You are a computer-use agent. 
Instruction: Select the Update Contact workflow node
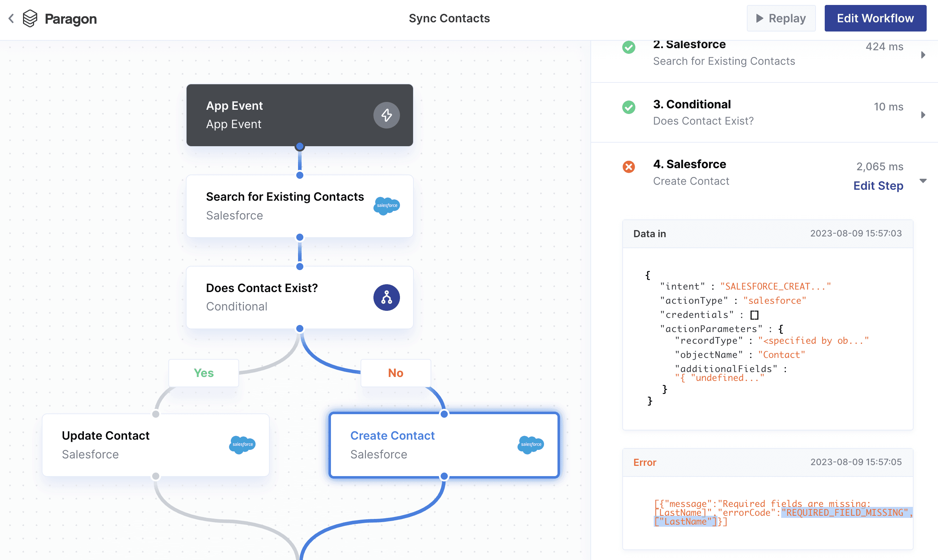point(155,445)
